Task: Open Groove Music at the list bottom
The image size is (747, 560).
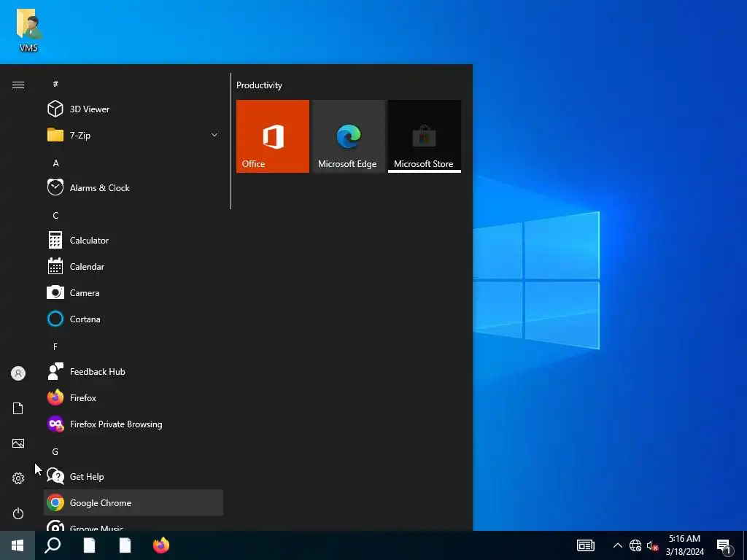Action: point(133,524)
